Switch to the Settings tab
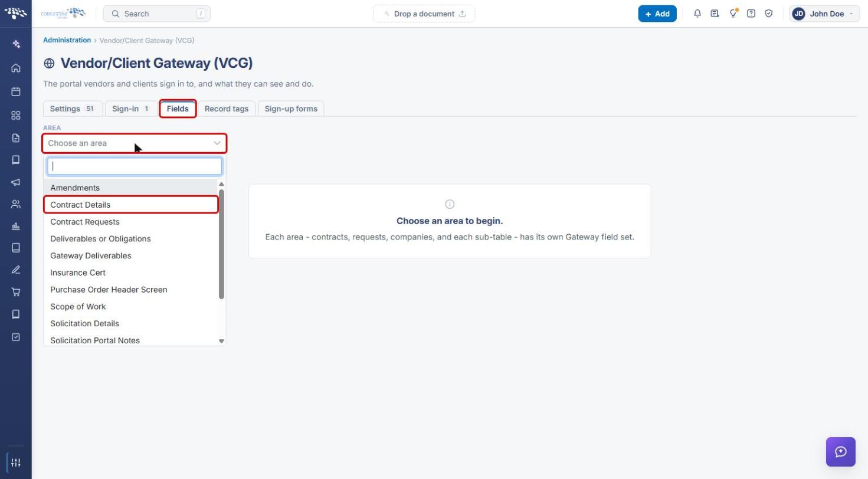868x479 pixels. click(x=73, y=109)
